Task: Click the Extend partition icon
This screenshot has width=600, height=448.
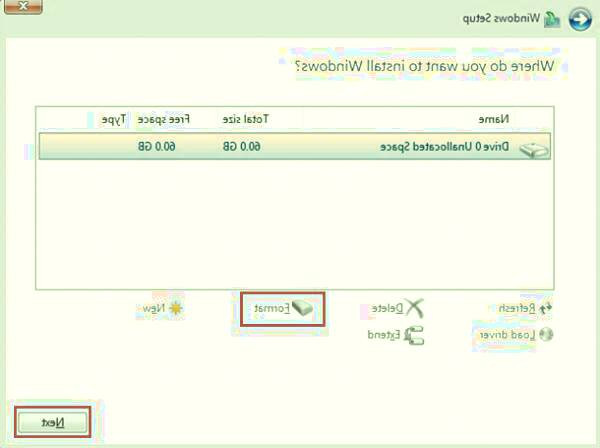Action: pyautogui.click(x=415, y=335)
